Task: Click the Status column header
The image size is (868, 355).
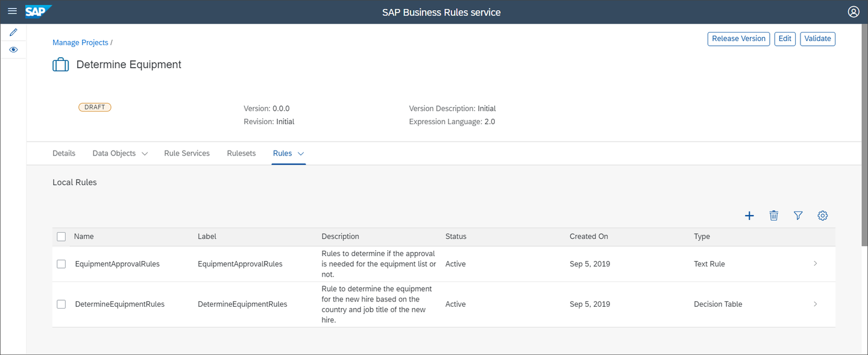Action: point(456,237)
